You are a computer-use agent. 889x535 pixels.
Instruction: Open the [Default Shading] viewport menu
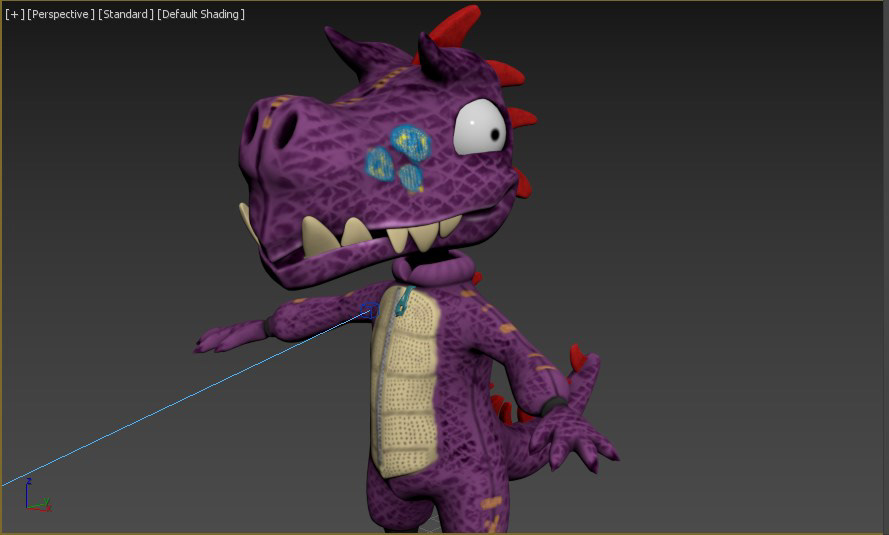pos(201,14)
